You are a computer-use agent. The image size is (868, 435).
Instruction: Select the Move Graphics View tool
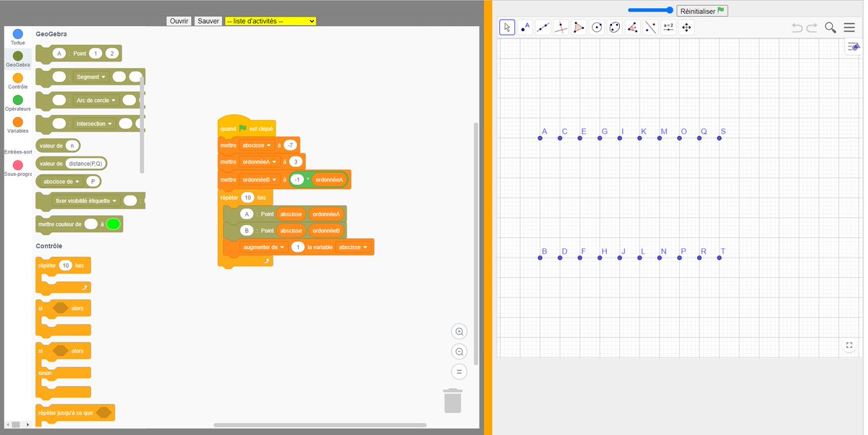(x=686, y=28)
